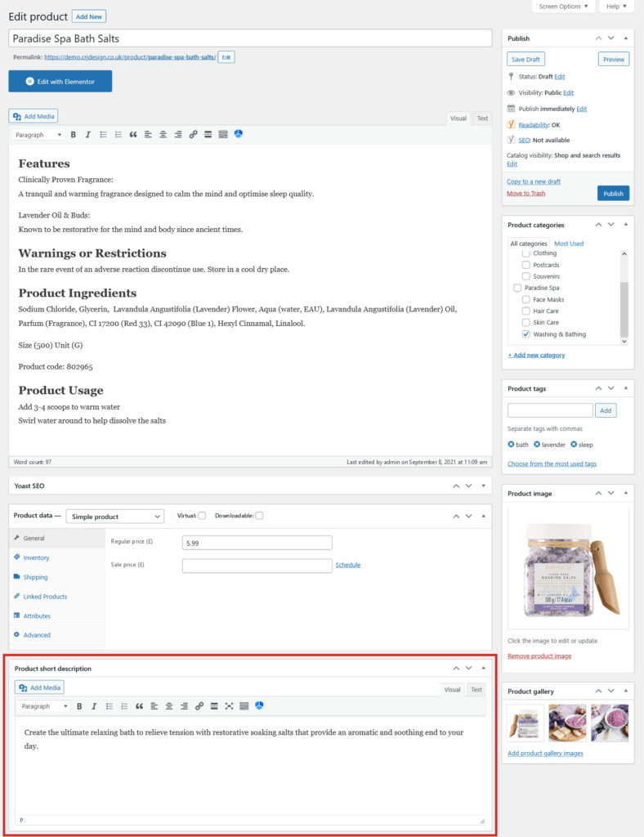Viewport: 644px width, 837px height.
Task: Toggle fullscreen icon in short description toolbar
Action: [x=229, y=706]
